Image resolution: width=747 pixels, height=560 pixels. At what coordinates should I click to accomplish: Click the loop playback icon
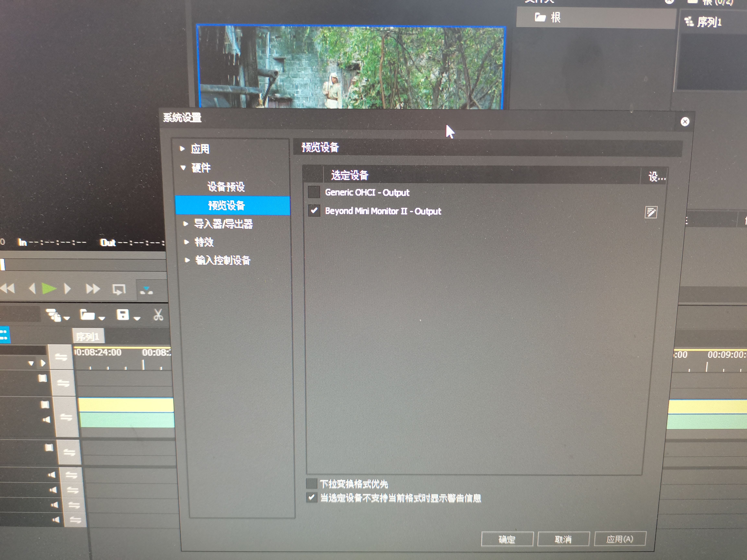pos(119,289)
